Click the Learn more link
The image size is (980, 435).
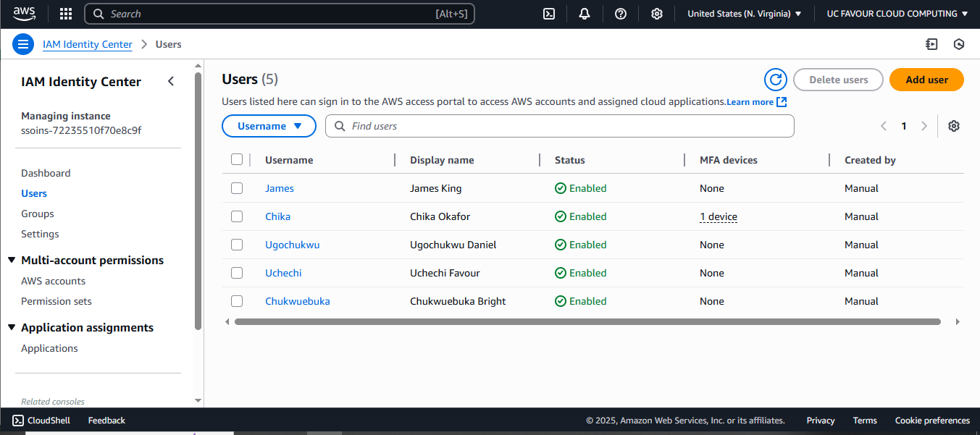pyautogui.click(x=750, y=102)
